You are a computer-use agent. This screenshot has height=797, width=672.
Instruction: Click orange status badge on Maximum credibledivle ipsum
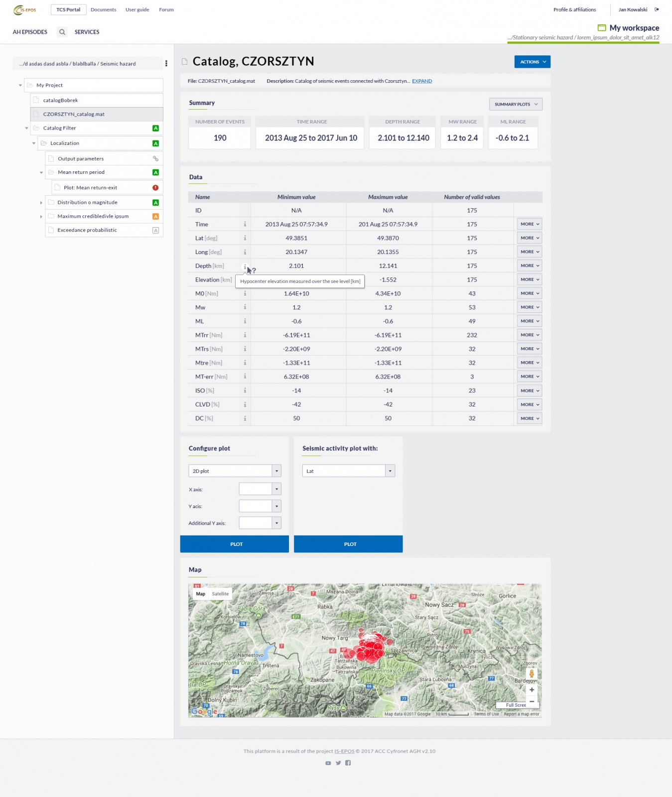pyautogui.click(x=155, y=216)
